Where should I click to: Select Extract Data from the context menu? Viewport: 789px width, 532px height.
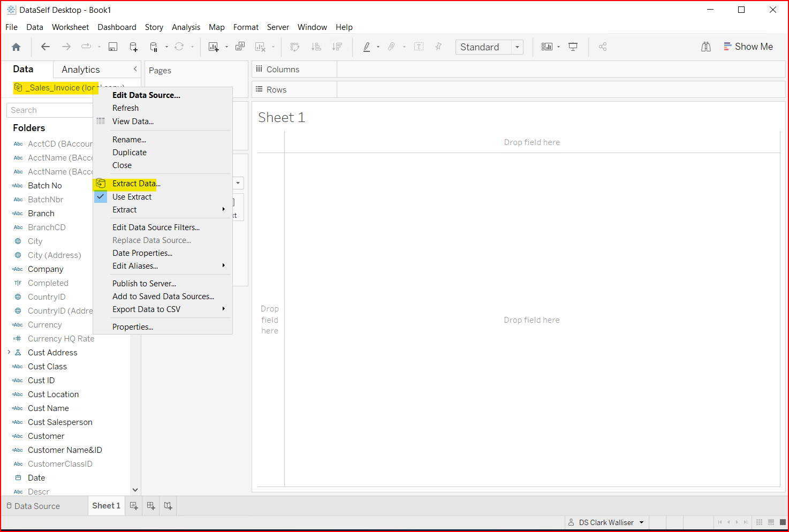tap(135, 183)
